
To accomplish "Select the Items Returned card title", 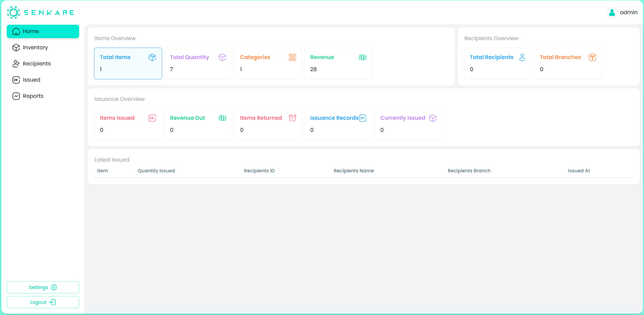I will (x=261, y=118).
